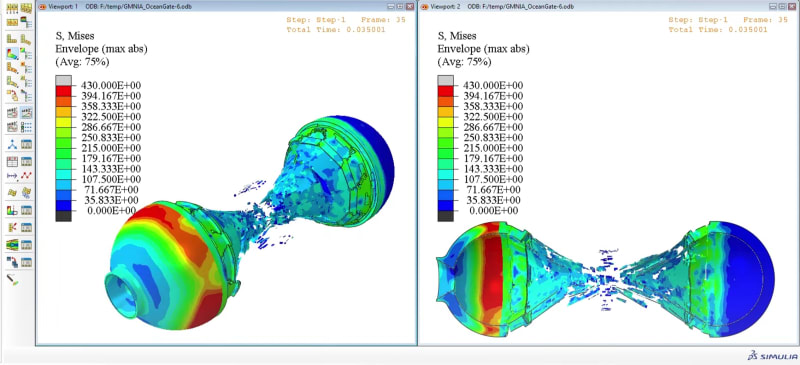
Task: Click '(Avg: 75%)' text in Viewport 1
Action: pyautogui.click(x=82, y=63)
